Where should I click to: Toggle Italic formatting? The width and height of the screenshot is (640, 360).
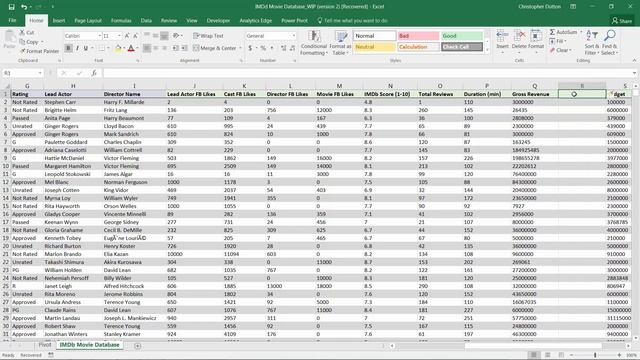click(x=77, y=48)
